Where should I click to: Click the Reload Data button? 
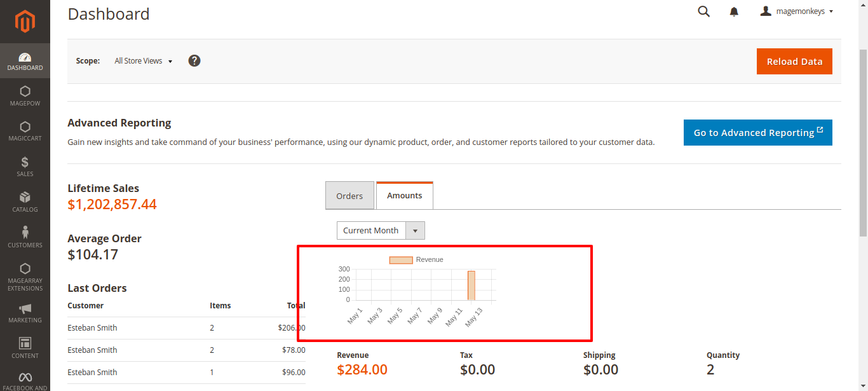[x=794, y=62]
